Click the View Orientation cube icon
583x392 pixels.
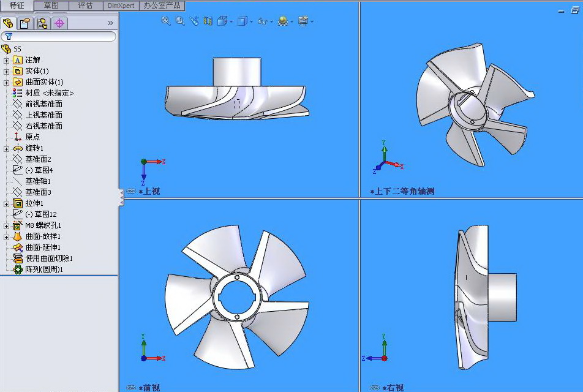[x=222, y=21]
